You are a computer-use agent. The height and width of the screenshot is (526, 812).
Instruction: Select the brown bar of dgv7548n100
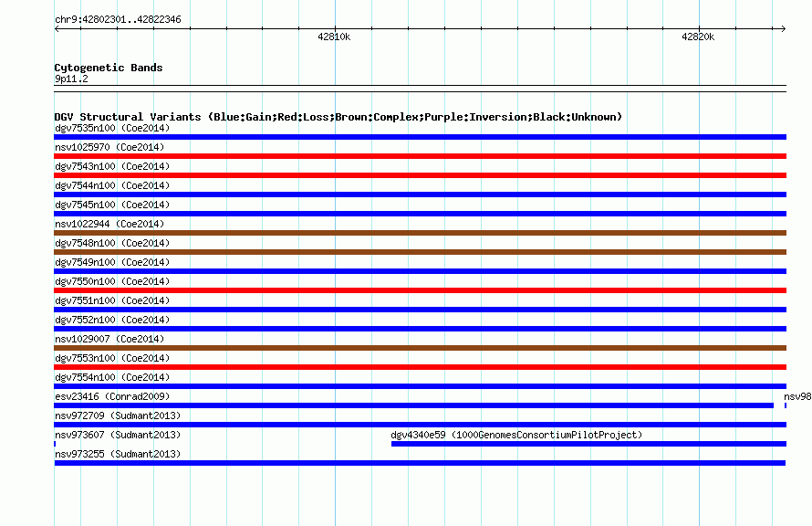click(x=420, y=252)
